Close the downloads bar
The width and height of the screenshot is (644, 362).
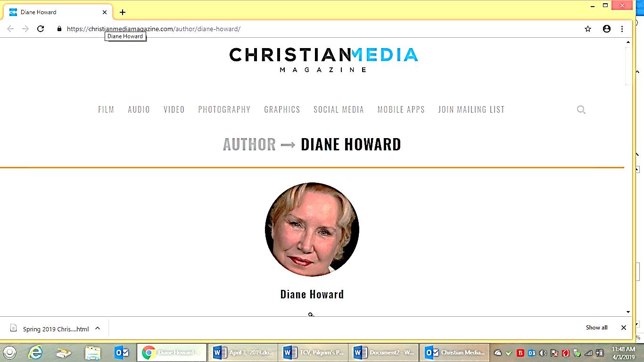[623, 328]
